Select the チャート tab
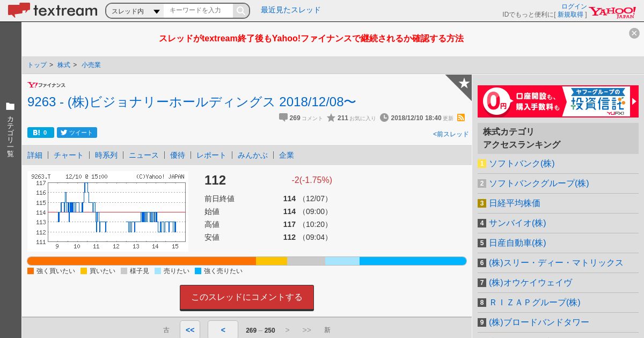Image resolution: width=644 pixels, height=338 pixels. tap(69, 155)
